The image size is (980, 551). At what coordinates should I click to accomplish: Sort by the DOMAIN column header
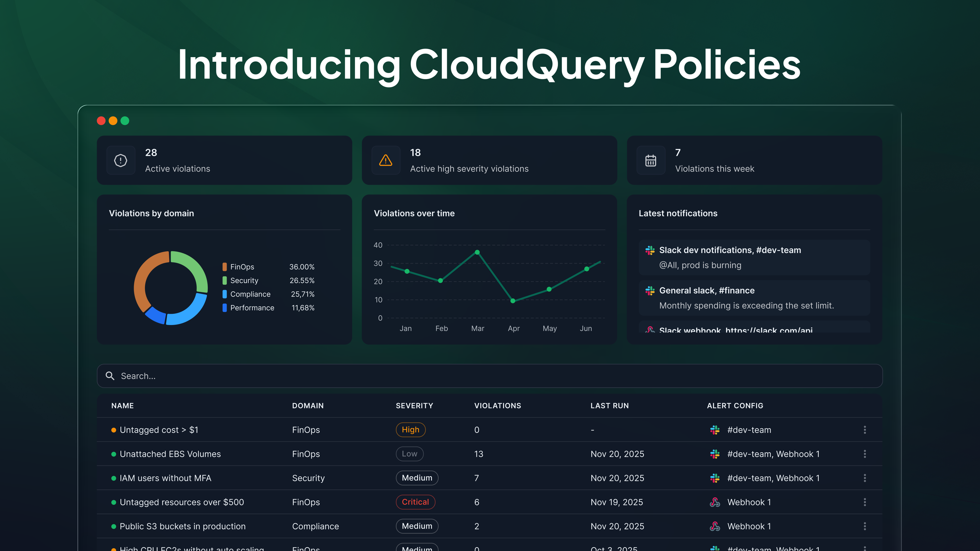pos(308,406)
